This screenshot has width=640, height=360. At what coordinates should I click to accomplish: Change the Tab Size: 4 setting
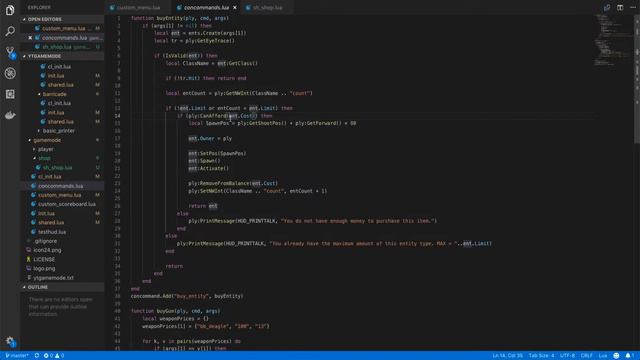541,356
